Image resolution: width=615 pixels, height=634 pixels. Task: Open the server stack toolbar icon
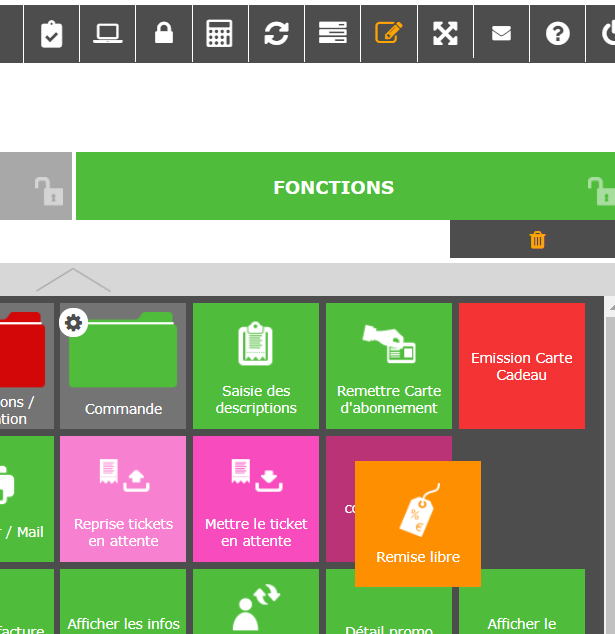click(x=332, y=33)
